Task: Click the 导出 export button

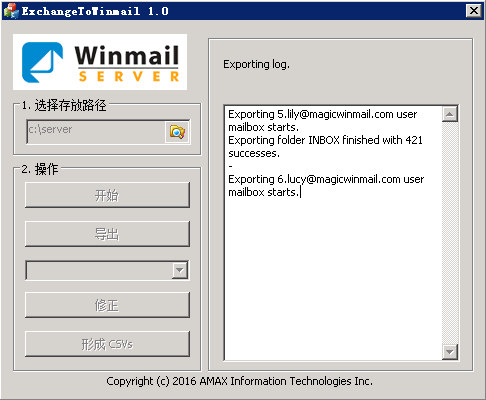Action: 107,234
